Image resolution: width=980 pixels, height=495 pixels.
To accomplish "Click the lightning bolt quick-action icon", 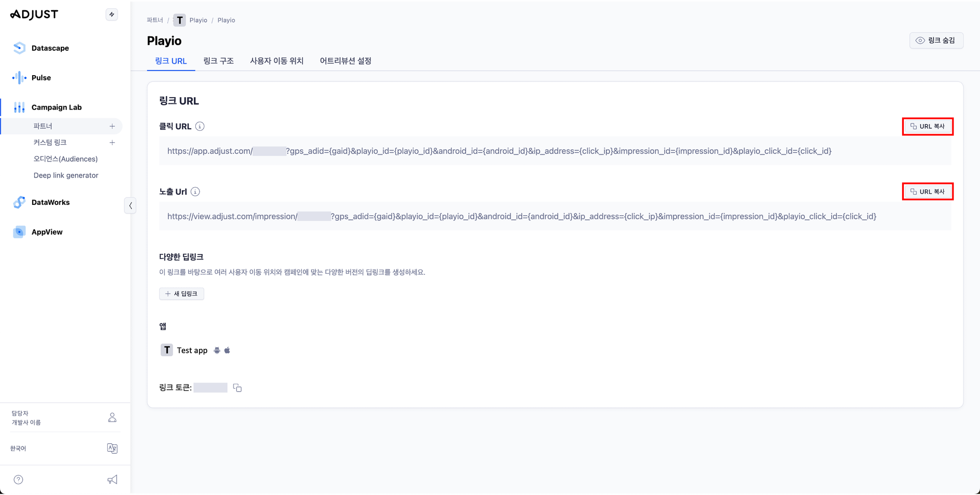I will tap(111, 14).
